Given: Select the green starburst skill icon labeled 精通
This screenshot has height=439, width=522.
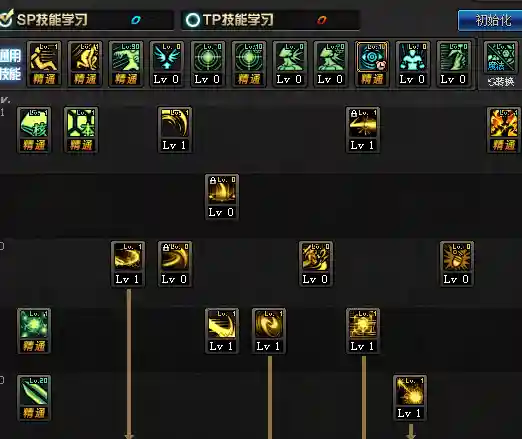Looking at the screenshot, I should tap(34, 331).
